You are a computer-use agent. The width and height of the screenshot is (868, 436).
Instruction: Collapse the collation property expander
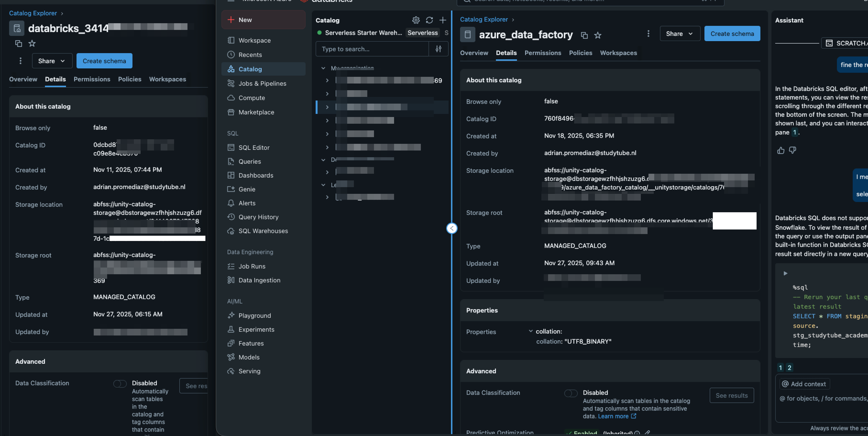pos(531,331)
